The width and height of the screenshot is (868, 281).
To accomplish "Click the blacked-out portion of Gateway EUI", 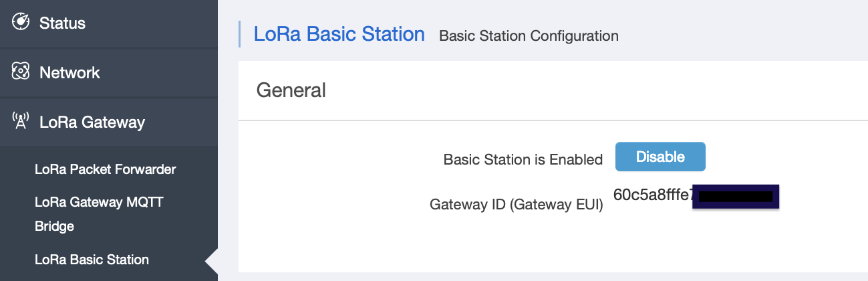I will pos(736,197).
